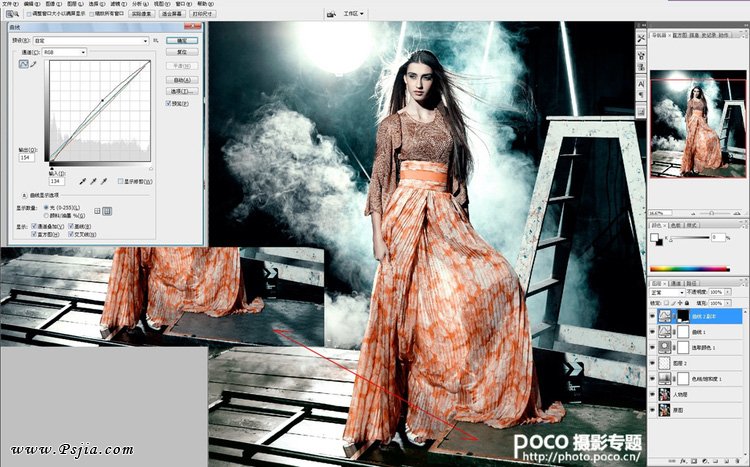Pick the black point eyedropper
The image size is (750, 467).
83,182
